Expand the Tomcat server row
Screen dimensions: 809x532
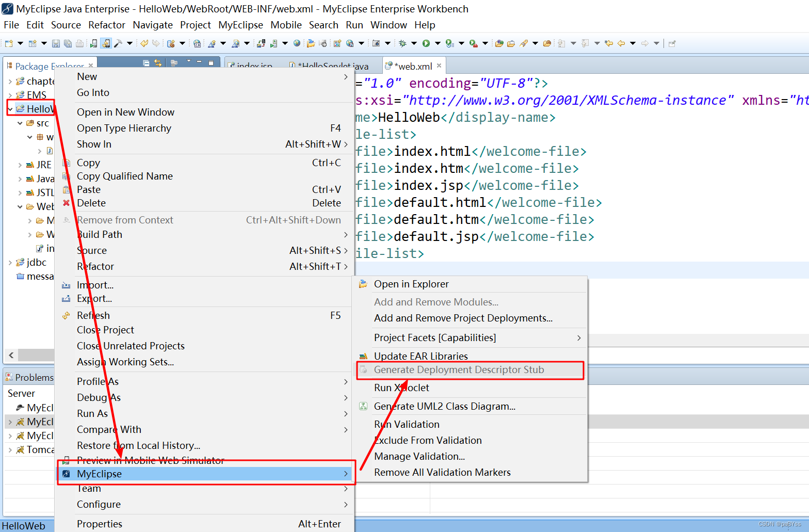tap(10, 450)
